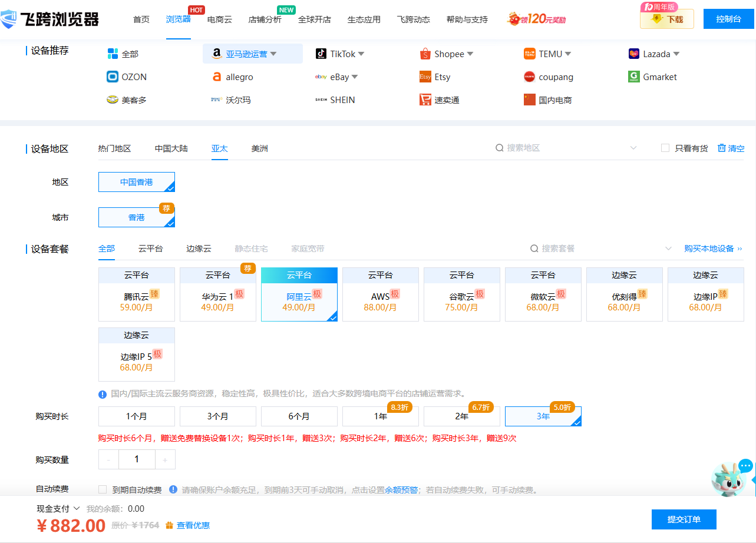Expand the 亚马逊运营 dropdown arrow
The image size is (756, 543).
[273, 54]
